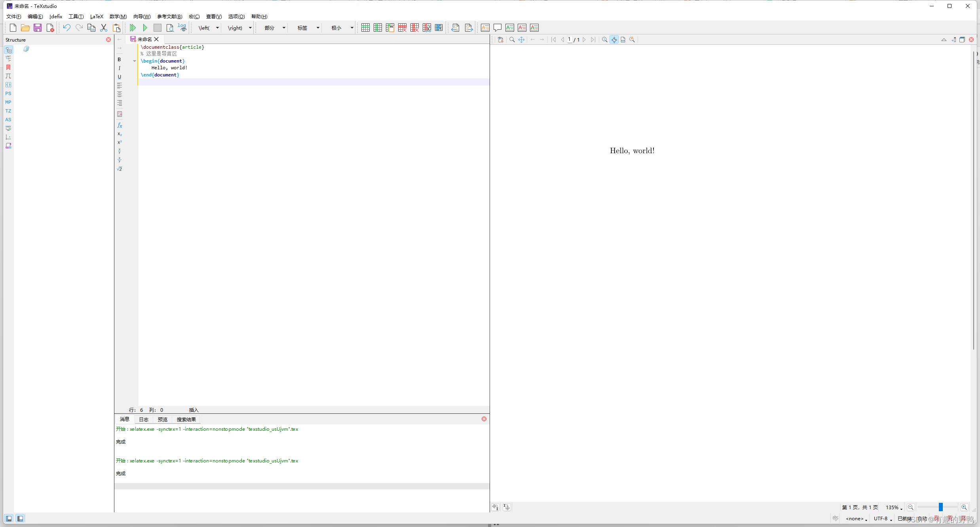Add table column icon in toolbar
The width and height of the screenshot is (980, 527).
pos(378,28)
